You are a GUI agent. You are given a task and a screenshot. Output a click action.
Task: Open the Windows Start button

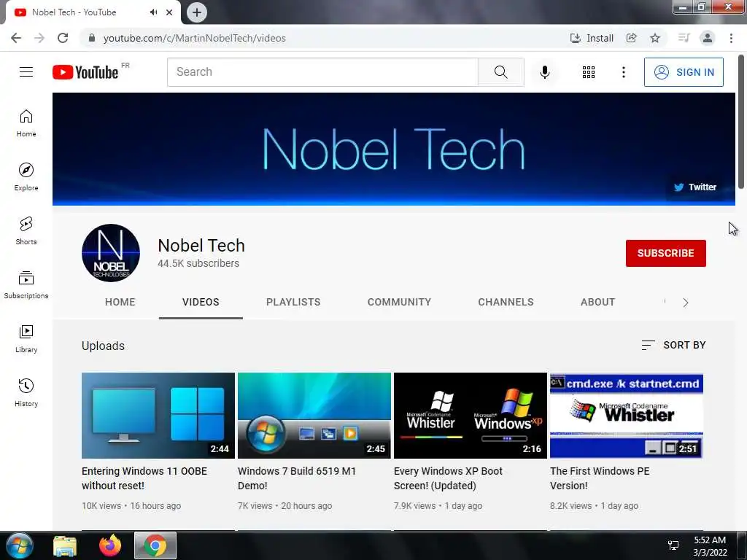(x=19, y=545)
